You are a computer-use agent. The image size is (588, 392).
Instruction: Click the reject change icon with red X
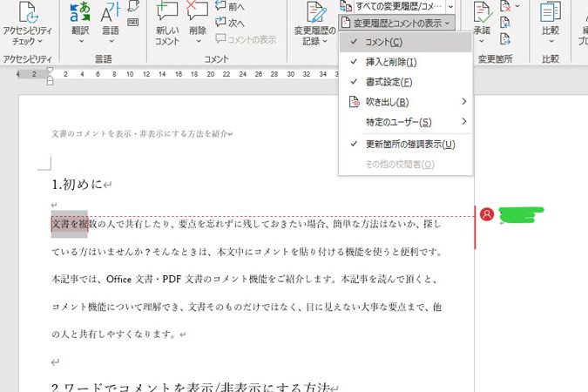pos(505,5)
